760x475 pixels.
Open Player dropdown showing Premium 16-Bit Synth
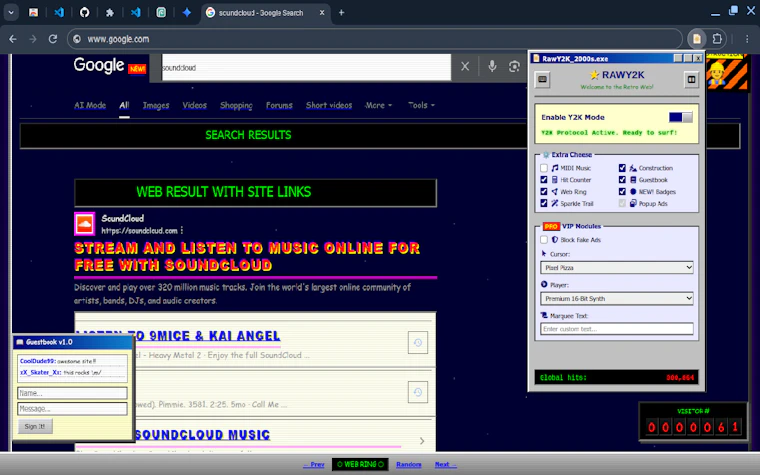point(617,299)
